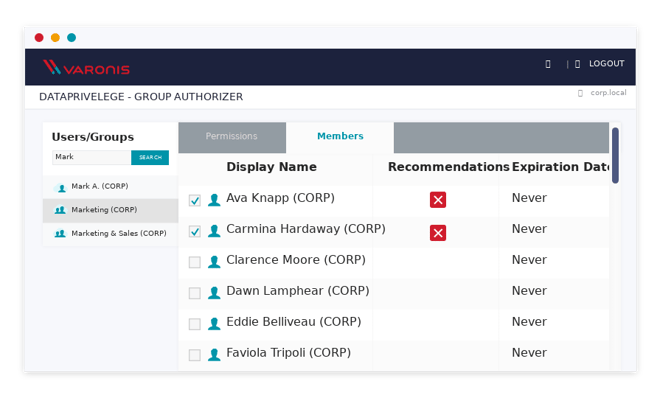Click the LOGOUT link

coord(607,64)
